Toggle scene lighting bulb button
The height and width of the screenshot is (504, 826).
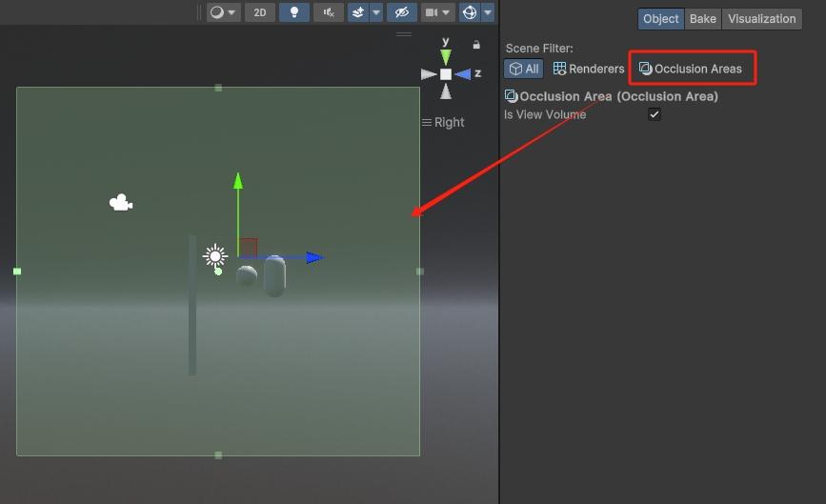click(x=294, y=12)
